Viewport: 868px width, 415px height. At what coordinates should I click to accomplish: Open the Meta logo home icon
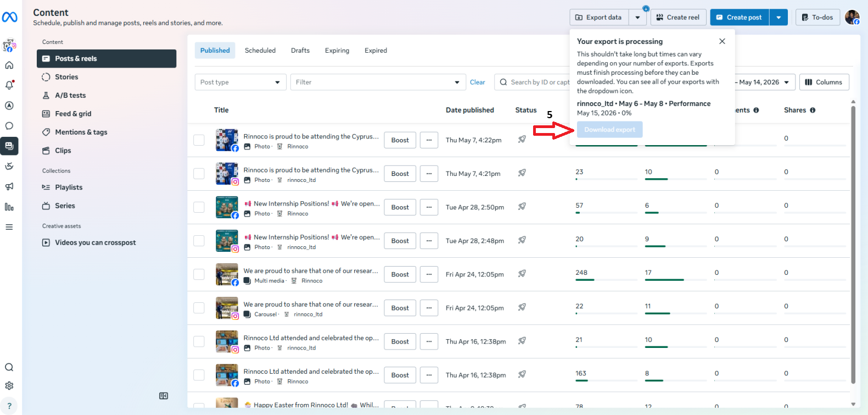click(9, 17)
